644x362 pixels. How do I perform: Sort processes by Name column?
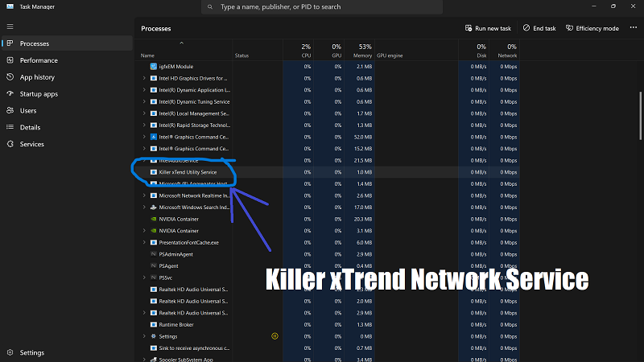pos(184,50)
